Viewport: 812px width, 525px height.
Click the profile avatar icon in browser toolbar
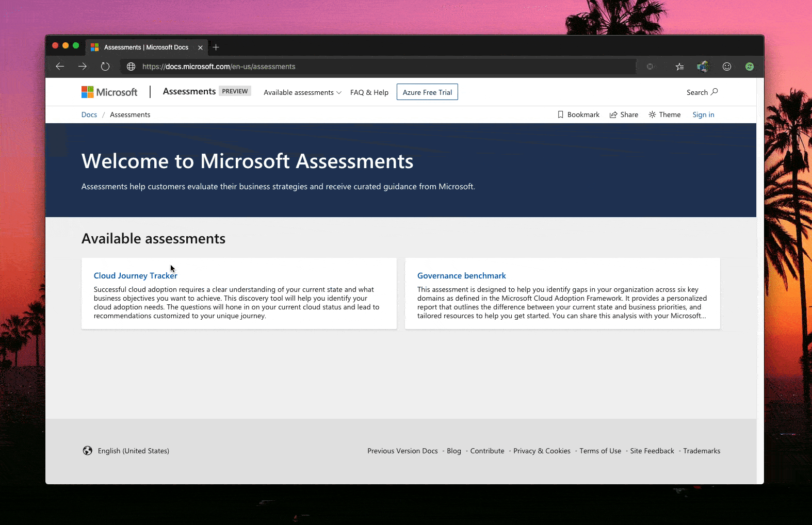pos(703,67)
